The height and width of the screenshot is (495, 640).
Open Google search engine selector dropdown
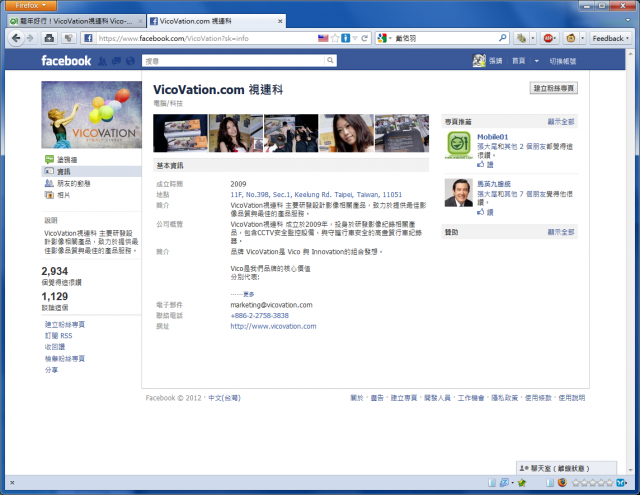click(390, 38)
